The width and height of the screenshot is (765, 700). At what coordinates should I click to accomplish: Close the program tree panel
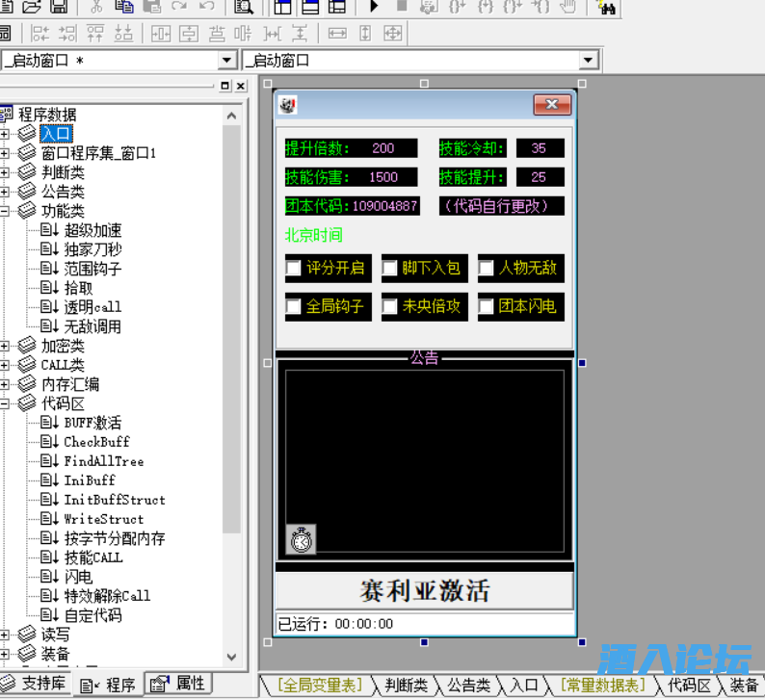coord(241,86)
